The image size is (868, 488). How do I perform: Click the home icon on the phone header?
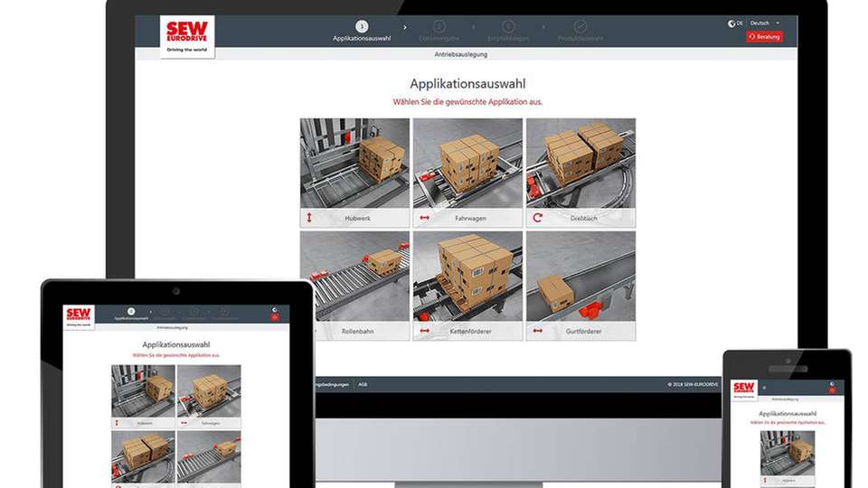[x=765, y=388]
